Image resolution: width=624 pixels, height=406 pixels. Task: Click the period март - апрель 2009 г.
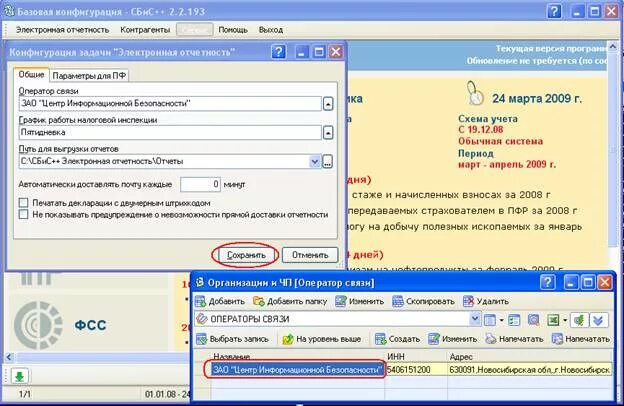point(507,164)
